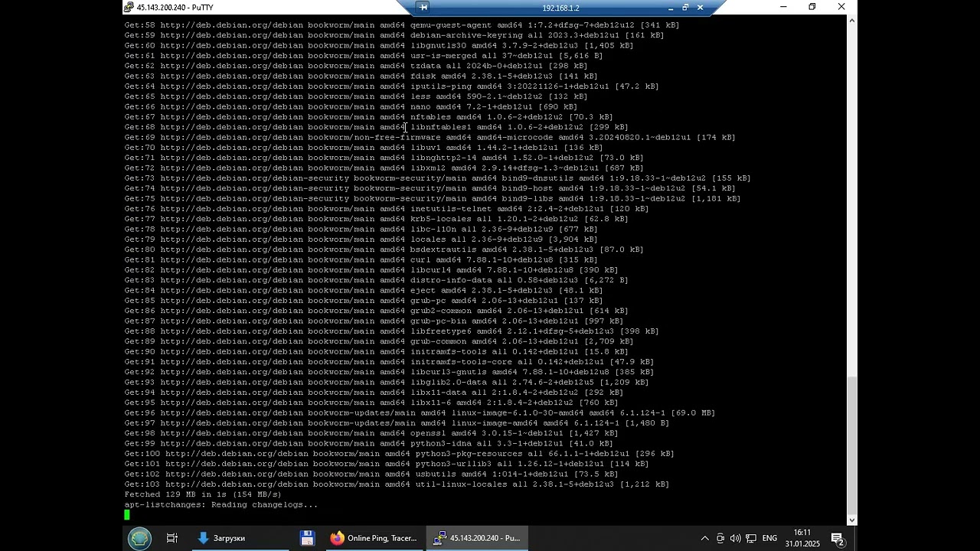
Task: Click the terminal scrollbar up arrow
Action: tap(851, 20)
